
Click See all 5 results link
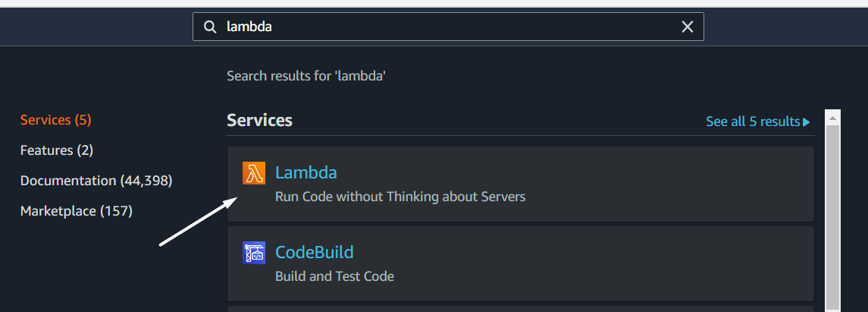(x=753, y=121)
